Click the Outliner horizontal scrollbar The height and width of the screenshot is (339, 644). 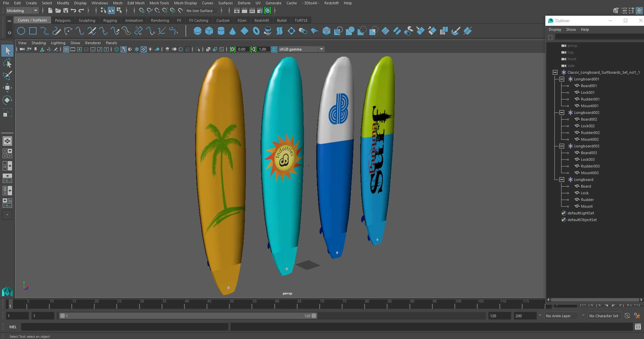(x=595, y=300)
